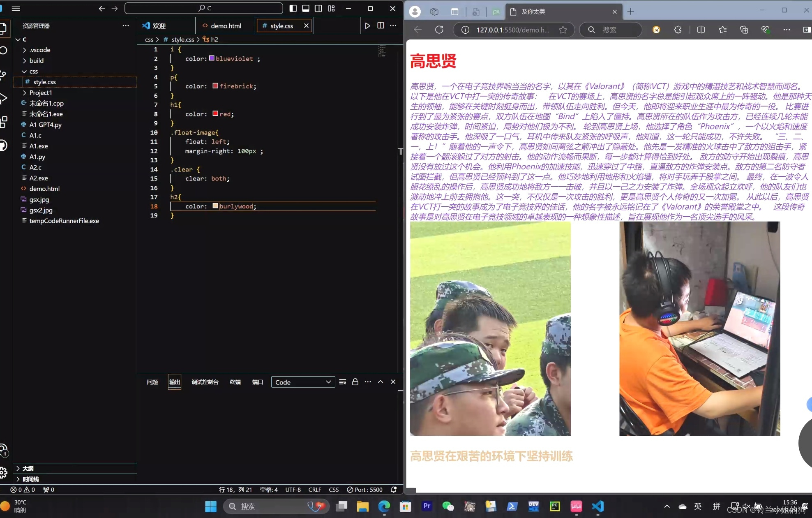Toggle secondary sidebar layout icon
This screenshot has height=518, width=812.
tap(318, 8)
